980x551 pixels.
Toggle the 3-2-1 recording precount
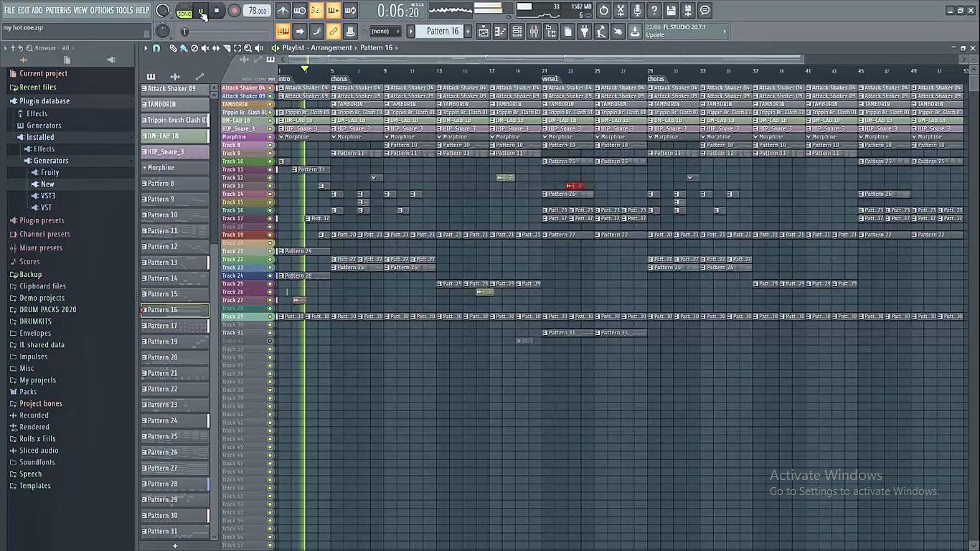[x=314, y=10]
